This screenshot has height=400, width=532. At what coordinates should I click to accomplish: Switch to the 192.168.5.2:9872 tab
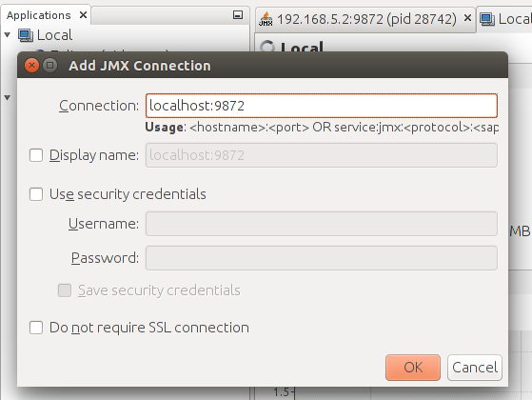click(x=366, y=19)
